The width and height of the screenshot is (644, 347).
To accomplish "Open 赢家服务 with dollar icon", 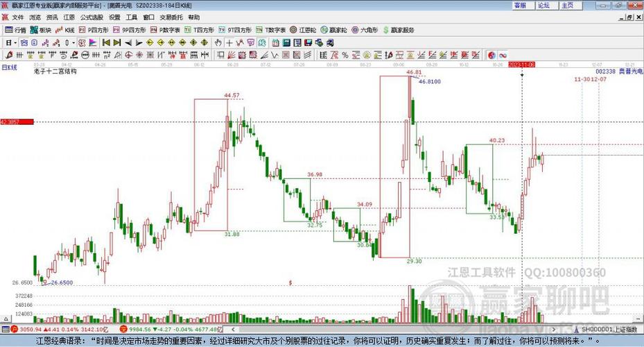I will coord(399,30).
